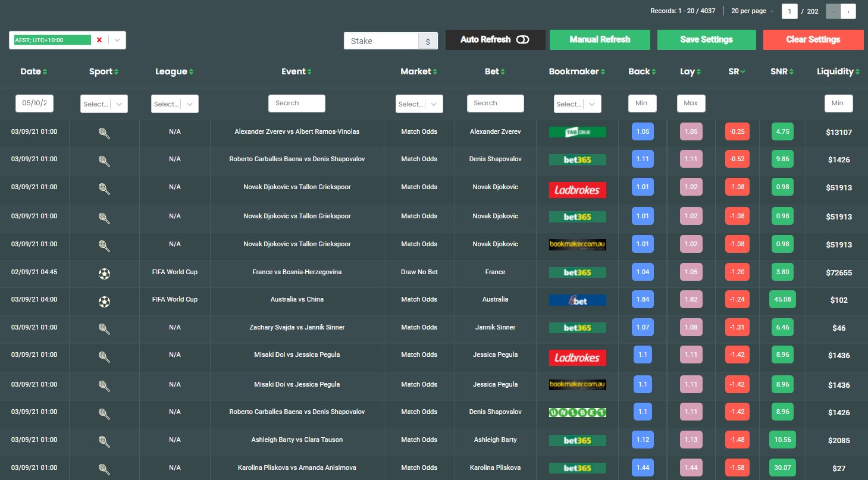Go to next page arrow
868x480 pixels.
[x=848, y=11]
